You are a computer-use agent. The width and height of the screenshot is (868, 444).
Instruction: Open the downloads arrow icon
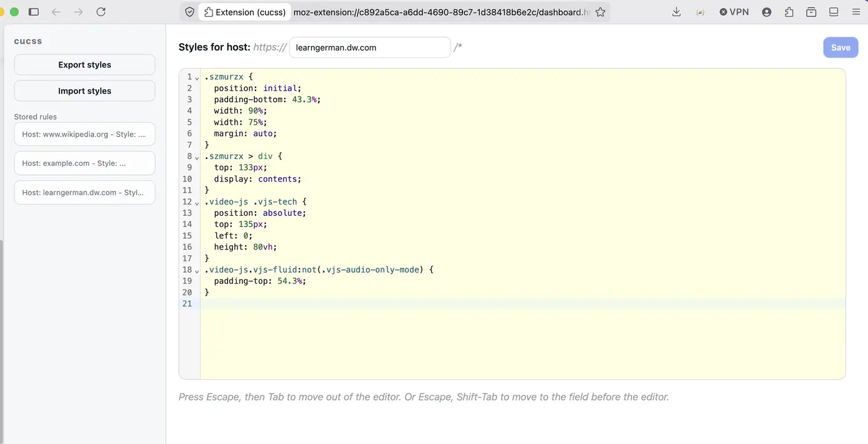pos(677,12)
